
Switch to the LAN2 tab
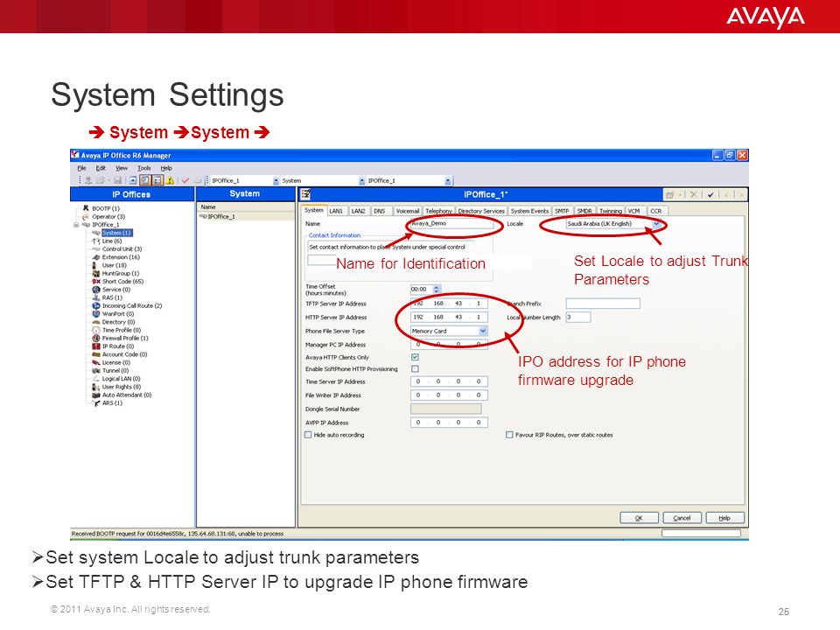pos(359,211)
